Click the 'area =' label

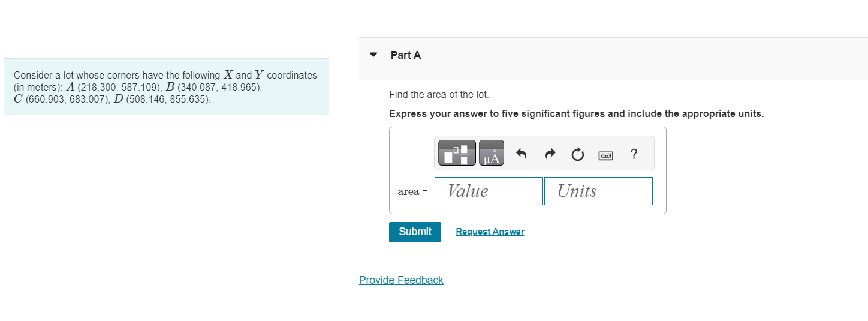pos(412,191)
